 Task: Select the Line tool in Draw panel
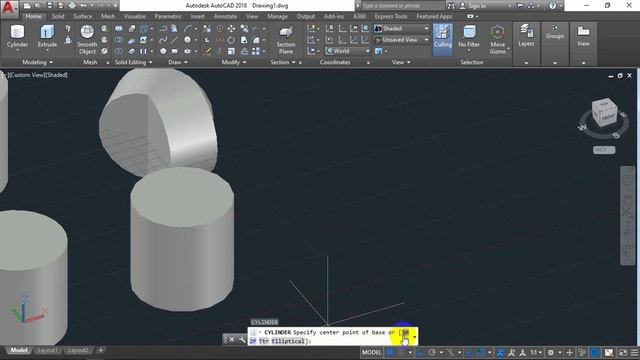point(174,40)
